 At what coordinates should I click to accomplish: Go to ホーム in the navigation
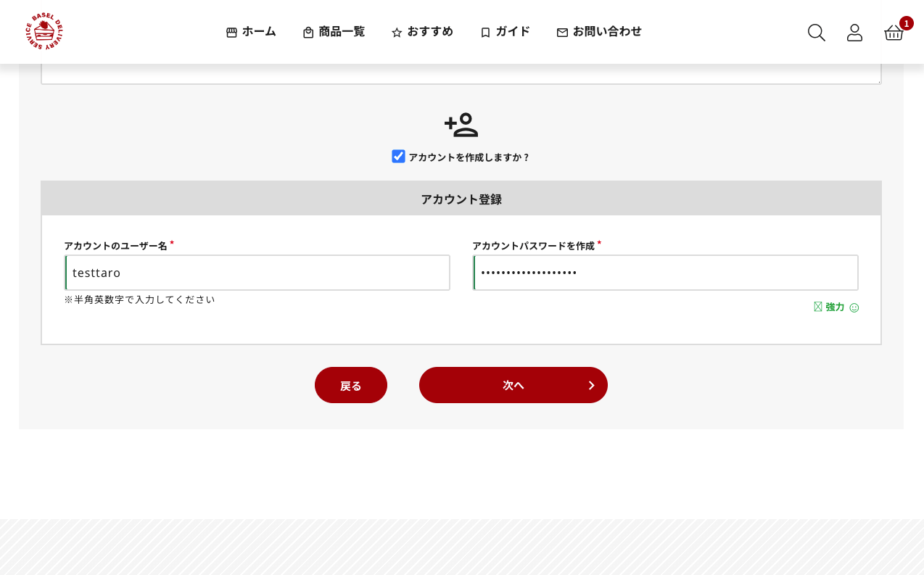click(x=251, y=32)
